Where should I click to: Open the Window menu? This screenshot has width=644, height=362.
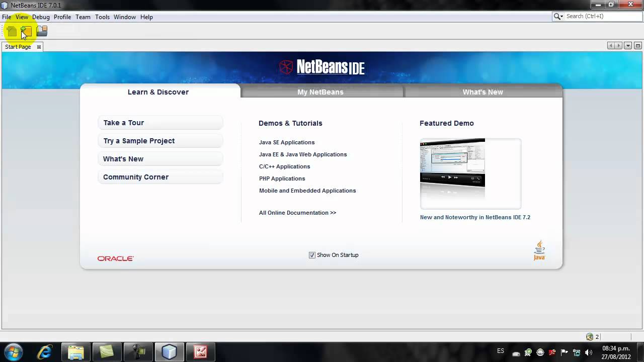125,17
